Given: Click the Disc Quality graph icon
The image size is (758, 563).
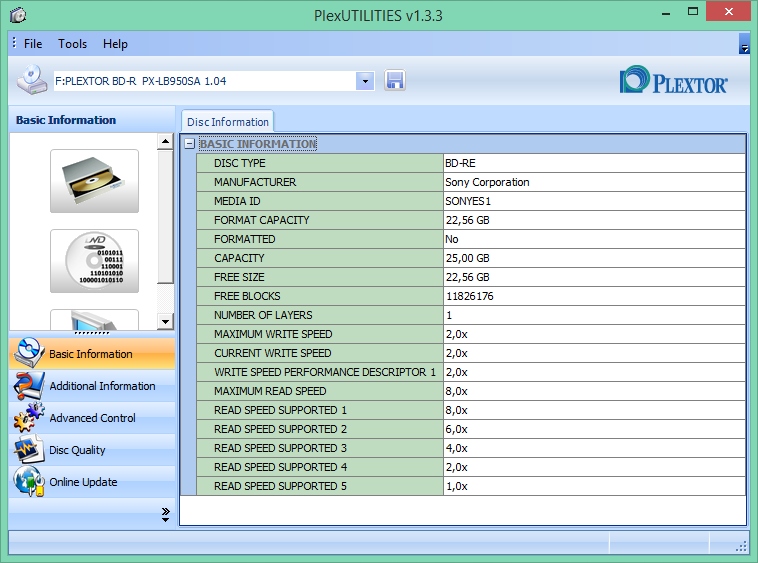Looking at the screenshot, I should pos(29,449).
